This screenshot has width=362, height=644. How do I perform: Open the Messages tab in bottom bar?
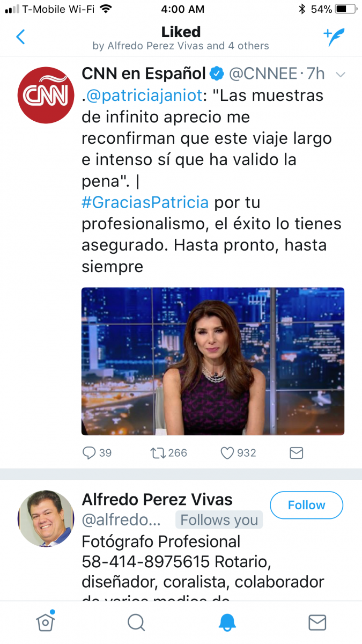[x=317, y=623]
